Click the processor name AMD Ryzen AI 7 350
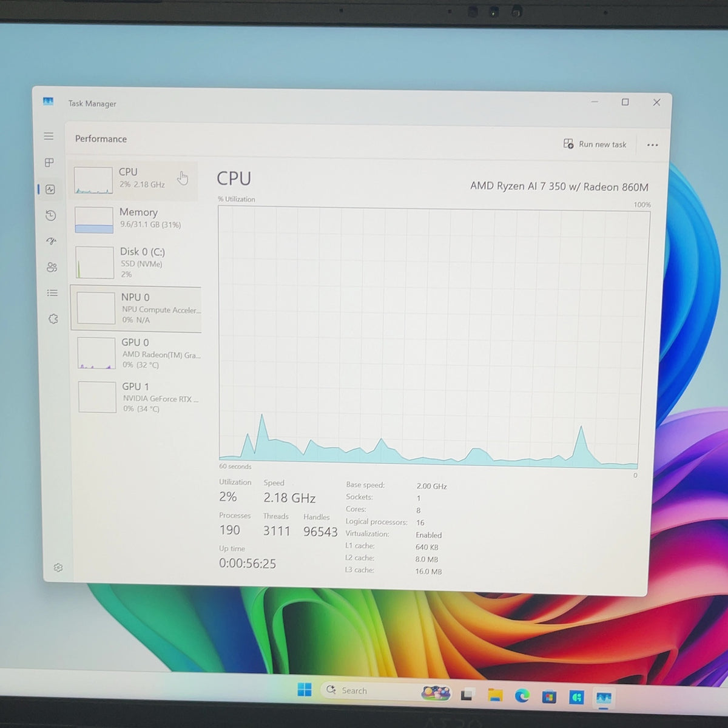The image size is (728, 728). tap(559, 187)
